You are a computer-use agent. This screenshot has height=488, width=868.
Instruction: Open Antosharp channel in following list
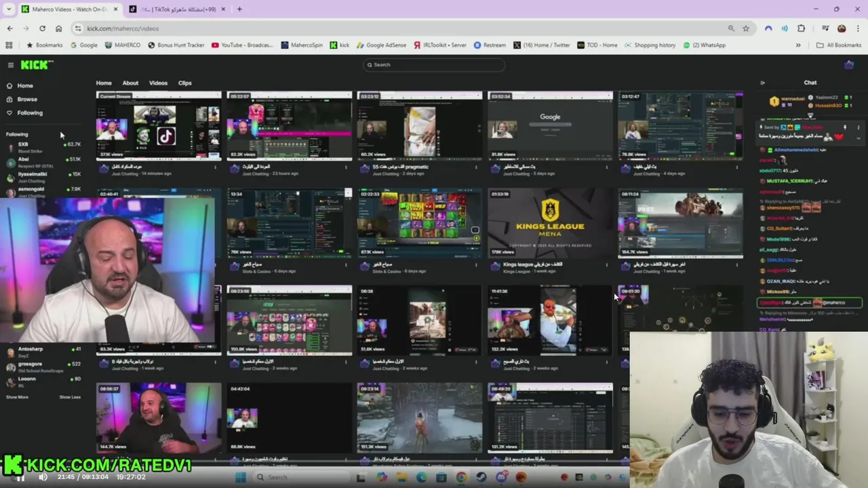pos(42,351)
